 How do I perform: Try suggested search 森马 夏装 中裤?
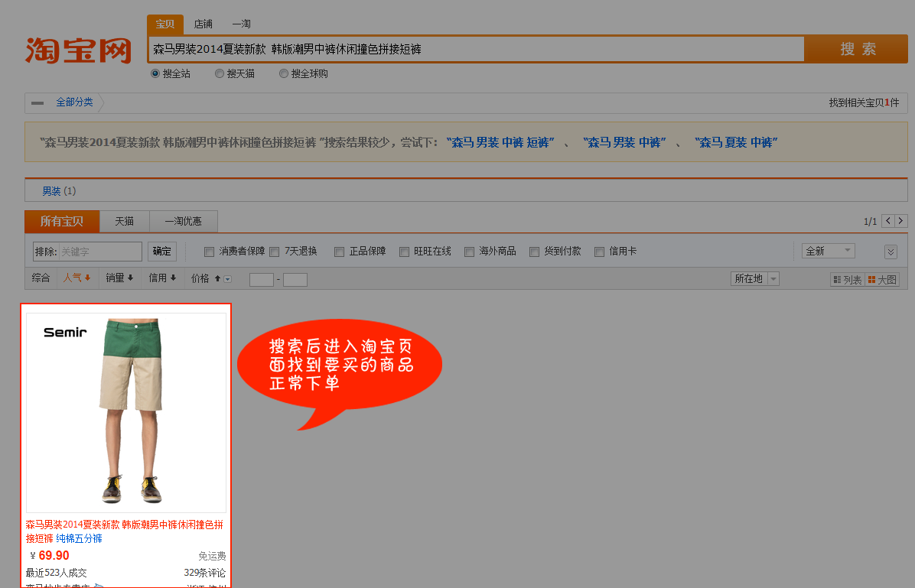737,142
